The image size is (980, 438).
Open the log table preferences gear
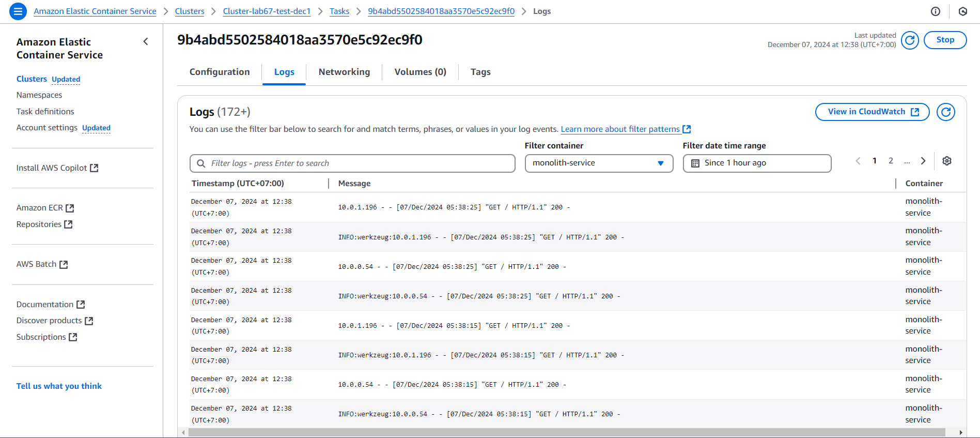pyautogui.click(x=947, y=161)
